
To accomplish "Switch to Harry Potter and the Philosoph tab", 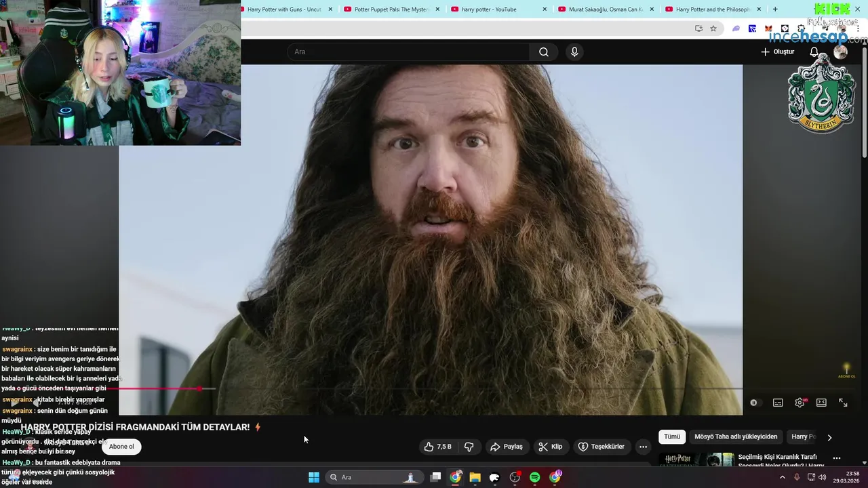I will coord(713,9).
